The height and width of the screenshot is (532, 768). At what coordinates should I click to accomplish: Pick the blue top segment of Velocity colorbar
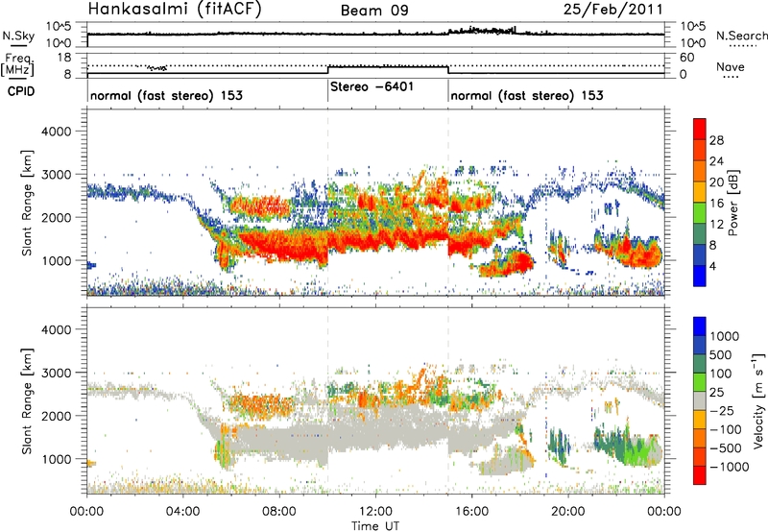(x=700, y=326)
